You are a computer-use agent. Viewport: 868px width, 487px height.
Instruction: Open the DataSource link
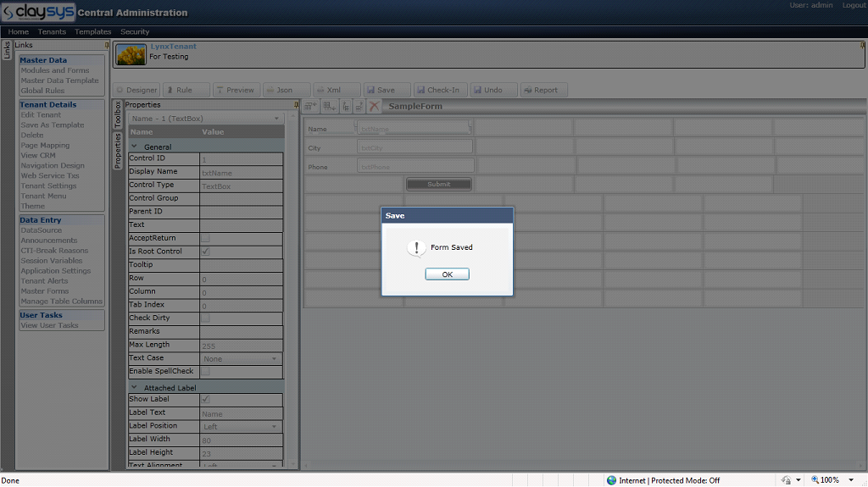tap(41, 230)
